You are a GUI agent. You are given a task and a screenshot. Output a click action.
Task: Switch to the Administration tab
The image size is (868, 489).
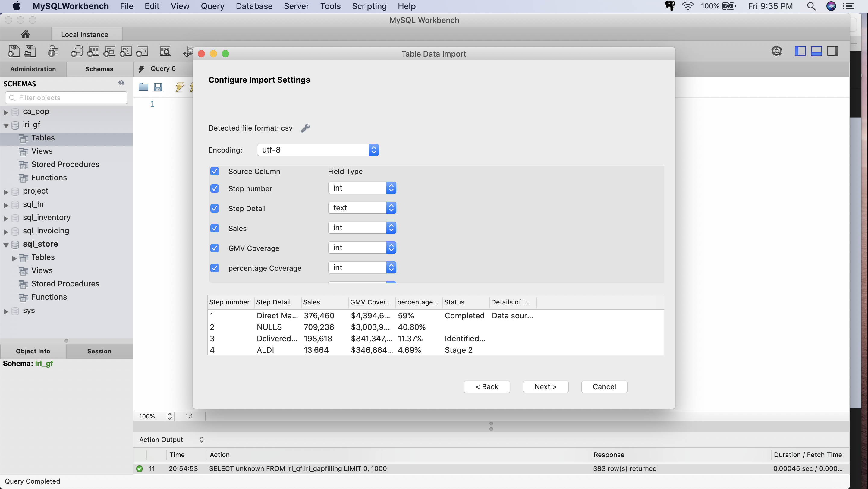pyautogui.click(x=33, y=69)
